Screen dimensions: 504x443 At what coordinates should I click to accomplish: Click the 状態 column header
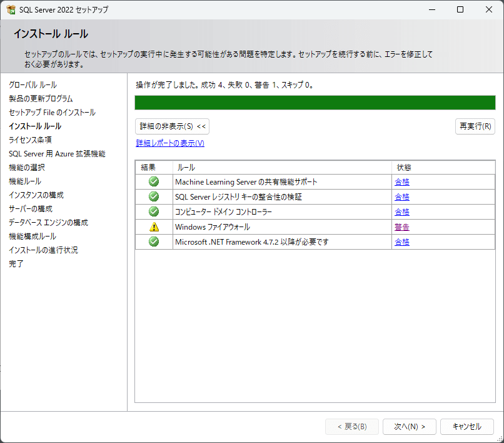[x=443, y=167]
